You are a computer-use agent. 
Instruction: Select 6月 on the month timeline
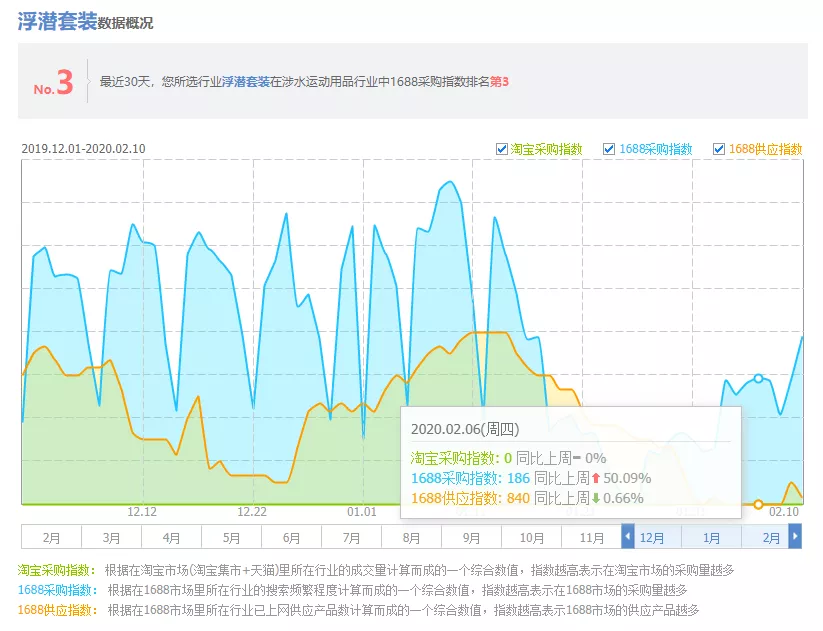point(291,538)
